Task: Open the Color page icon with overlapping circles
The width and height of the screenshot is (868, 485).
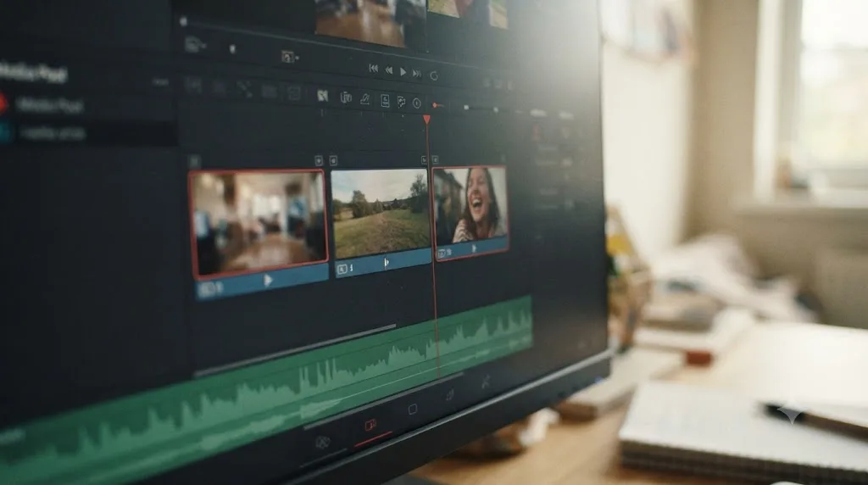Action: tap(323, 442)
